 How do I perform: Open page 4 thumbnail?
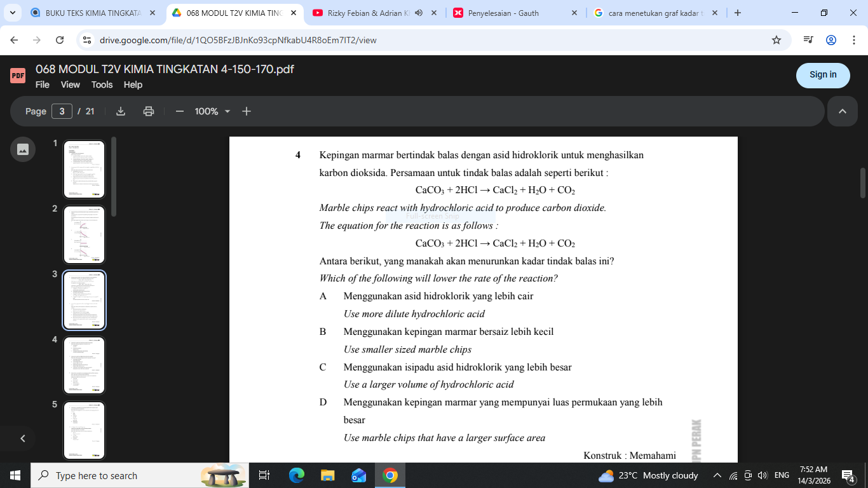click(x=84, y=365)
